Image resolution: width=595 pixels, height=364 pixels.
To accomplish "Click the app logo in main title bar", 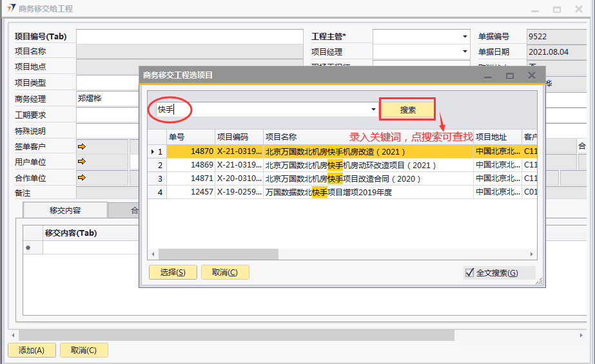I will point(11,9).
